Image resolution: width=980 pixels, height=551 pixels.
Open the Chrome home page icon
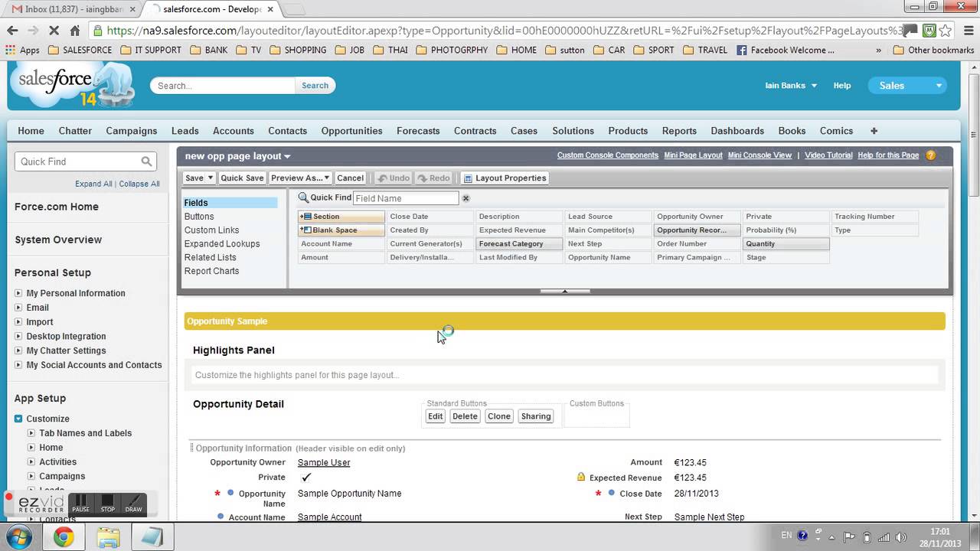click(x=74, y=31)
